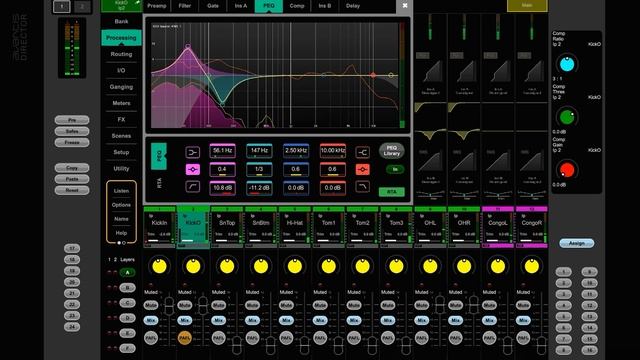Close the PEQ processing window
The image size is (640, 360).
(x=404, y=6)
